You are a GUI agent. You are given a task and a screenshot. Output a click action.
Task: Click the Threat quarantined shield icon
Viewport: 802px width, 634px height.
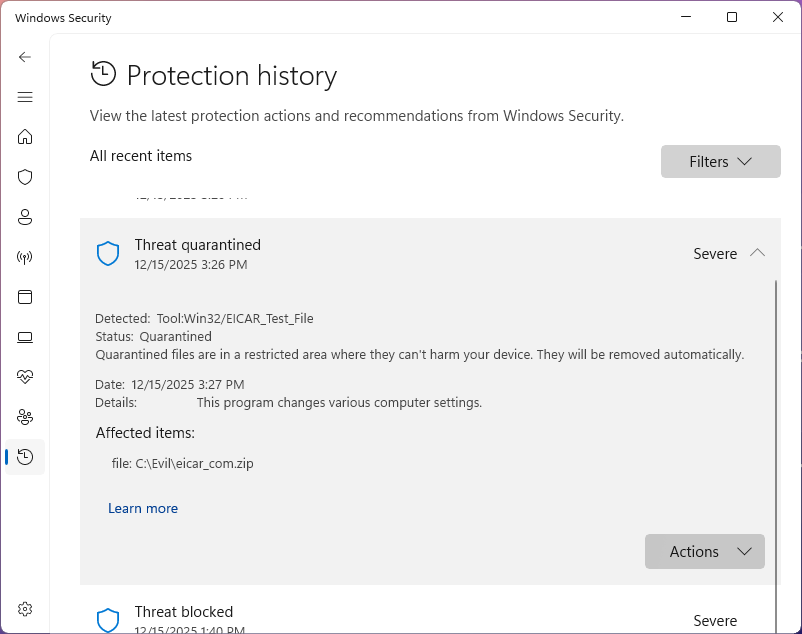point(108,254)
